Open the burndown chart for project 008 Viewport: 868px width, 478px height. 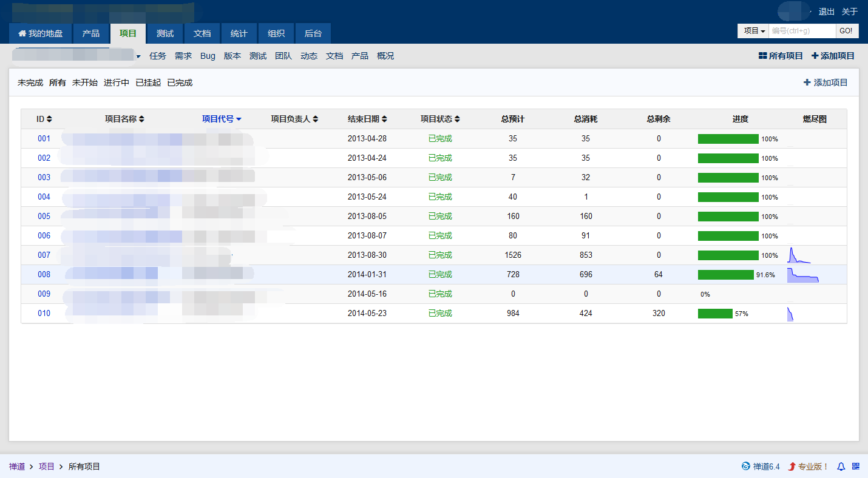pyautogui.click(x=802, y=275)
